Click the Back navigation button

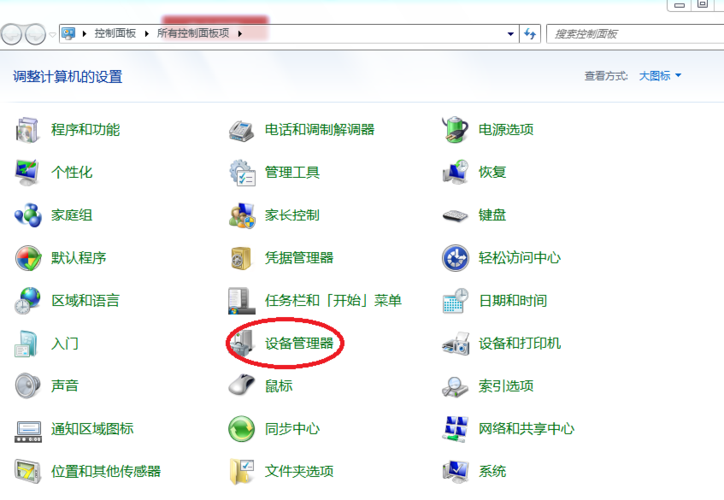pyautogui.click(x=12, y=34)
